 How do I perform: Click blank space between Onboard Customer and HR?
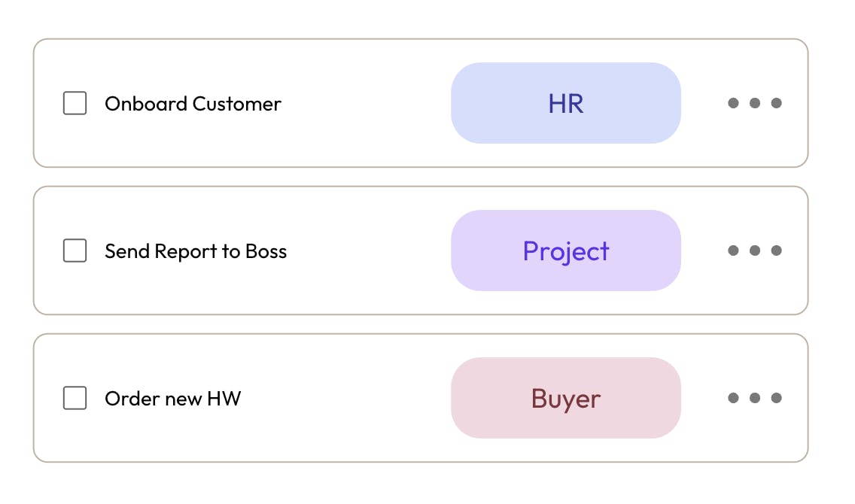pyautogui.click(x=366, y=103)
